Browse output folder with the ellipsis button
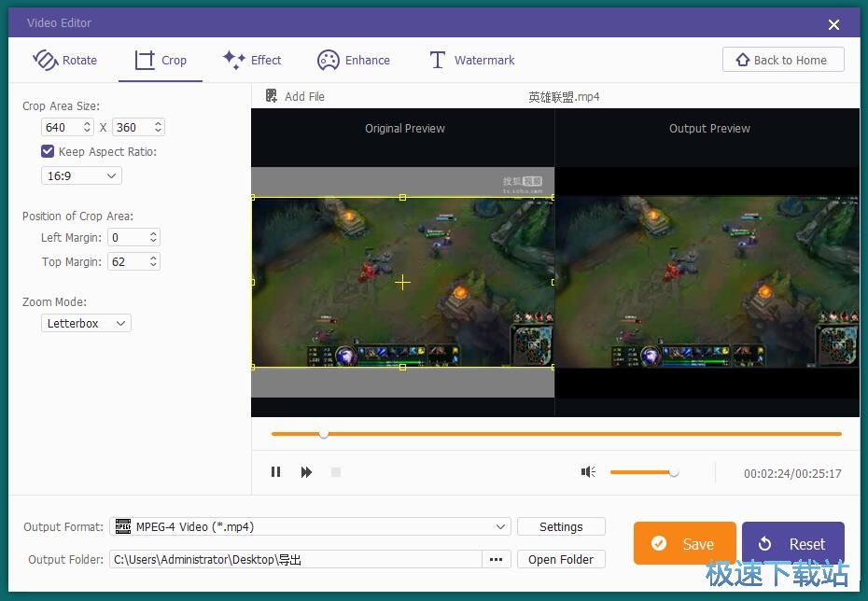This screenshot has height=601, width=868. 496,560
